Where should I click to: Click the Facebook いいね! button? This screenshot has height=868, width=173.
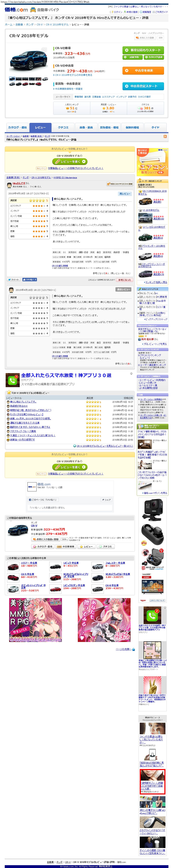pyautogui.click(x=30, y=279)
